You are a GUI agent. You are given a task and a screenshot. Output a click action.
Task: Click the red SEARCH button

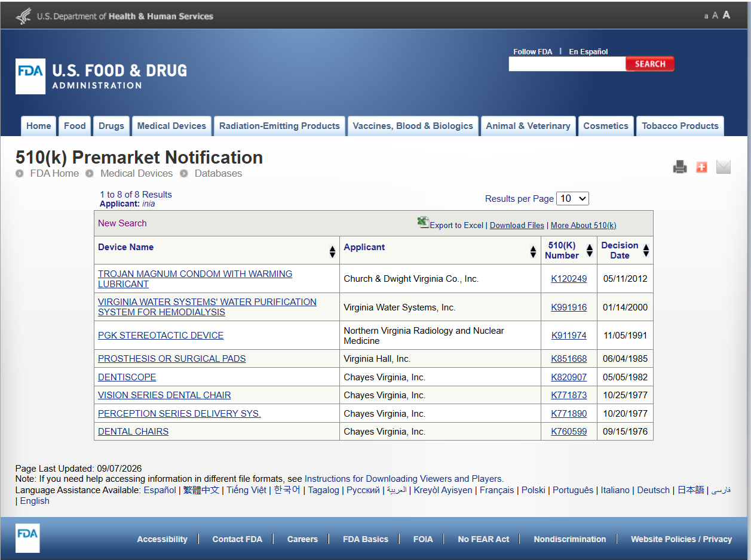pos(650,64)
